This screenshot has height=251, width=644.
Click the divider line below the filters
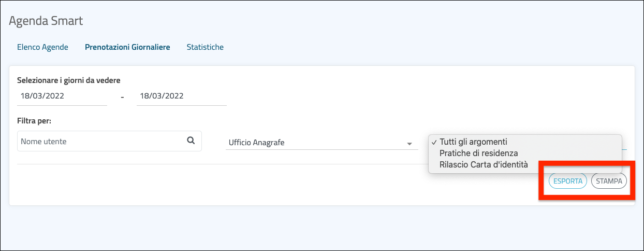click(x=223, y=164)
